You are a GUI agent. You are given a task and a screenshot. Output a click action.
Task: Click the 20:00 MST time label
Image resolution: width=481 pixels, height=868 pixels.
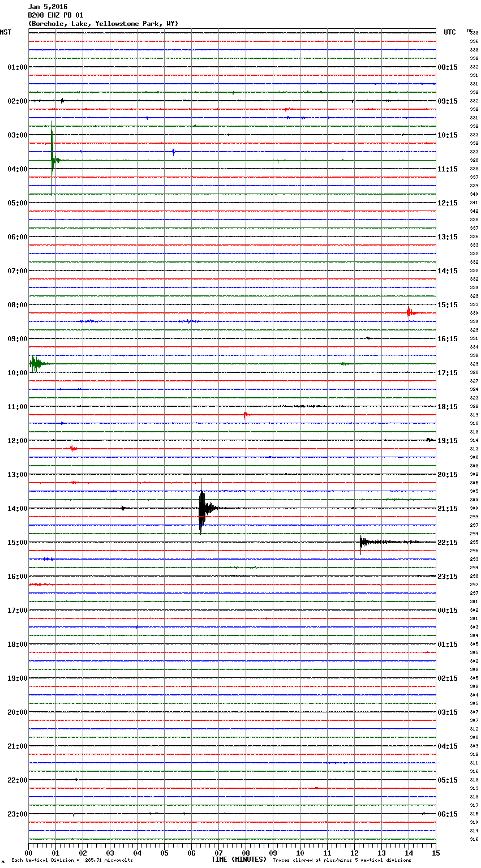[18, 712]
